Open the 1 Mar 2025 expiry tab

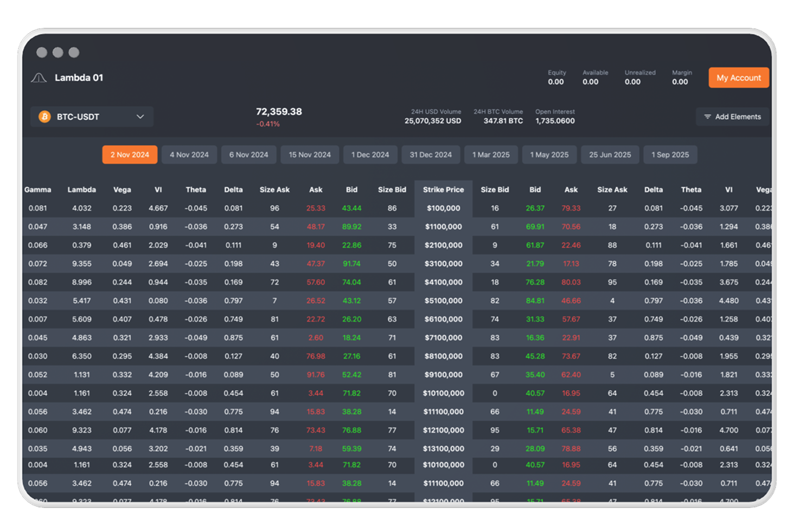(x=491, y=155)
